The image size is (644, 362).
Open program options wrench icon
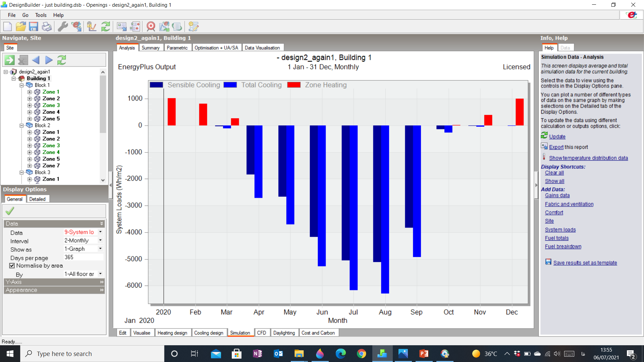[63, 26]
